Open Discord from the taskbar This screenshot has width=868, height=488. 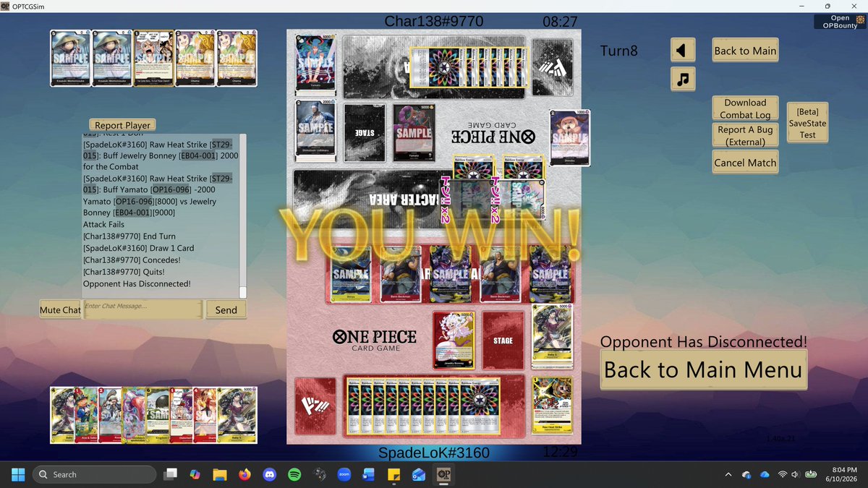(269, 474)
